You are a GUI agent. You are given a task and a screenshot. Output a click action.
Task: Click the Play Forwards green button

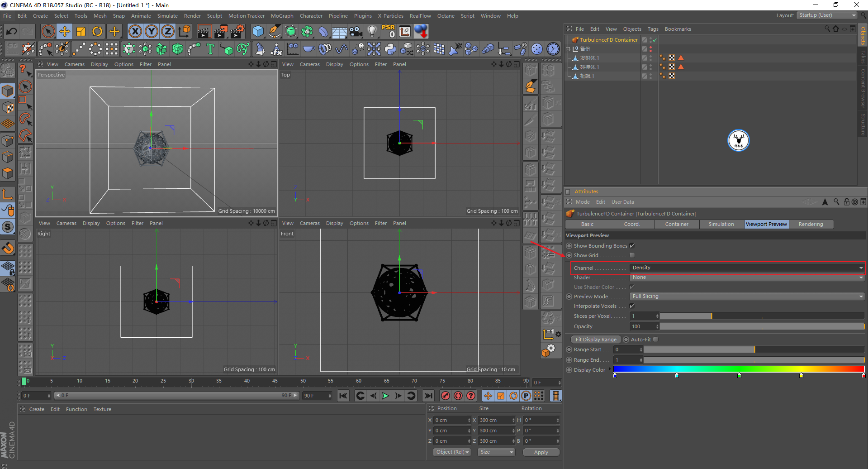point(385,396)
